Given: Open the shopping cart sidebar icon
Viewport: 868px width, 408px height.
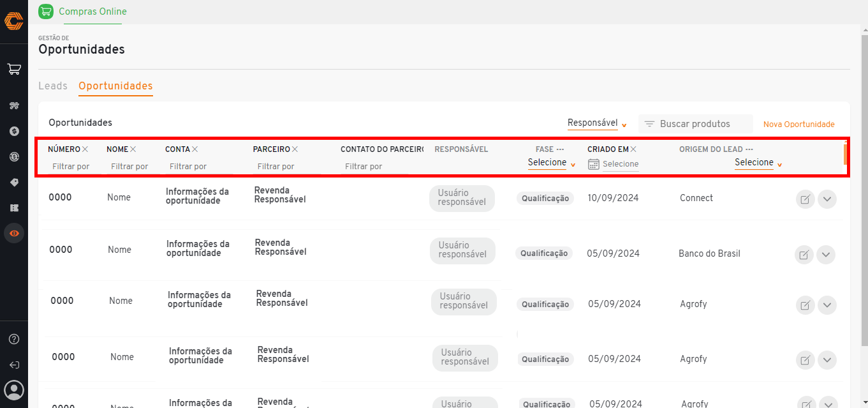Looking at the screenshot, I should [x=14, y=69].
